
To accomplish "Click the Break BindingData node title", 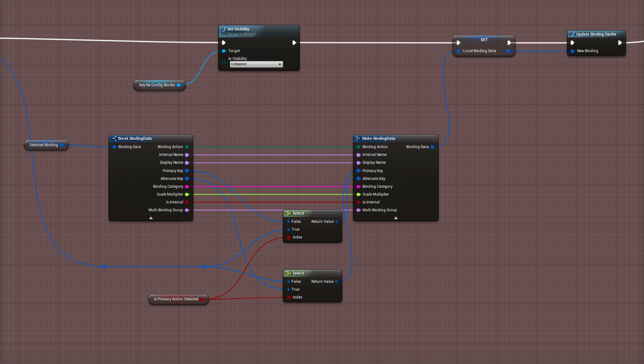I will tap(135, 138).
